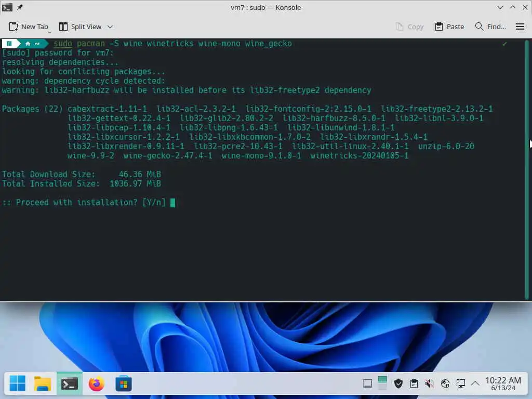Toggle the pin window icon in title bar
532x399 pixels.
click(20, 7)
